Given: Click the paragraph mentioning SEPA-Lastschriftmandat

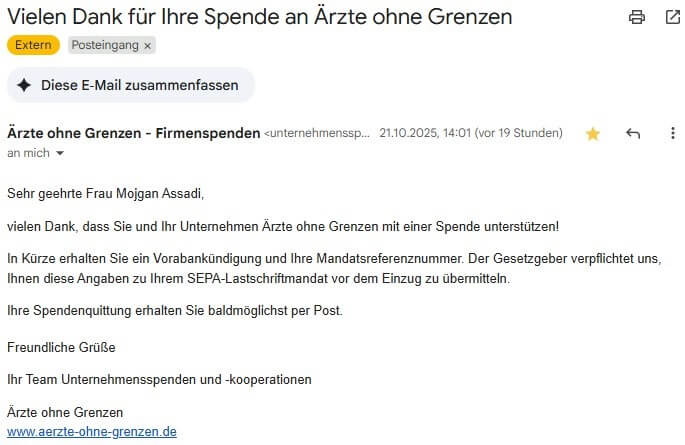Looking at the screenshot, I should click(x=334, y=268).
